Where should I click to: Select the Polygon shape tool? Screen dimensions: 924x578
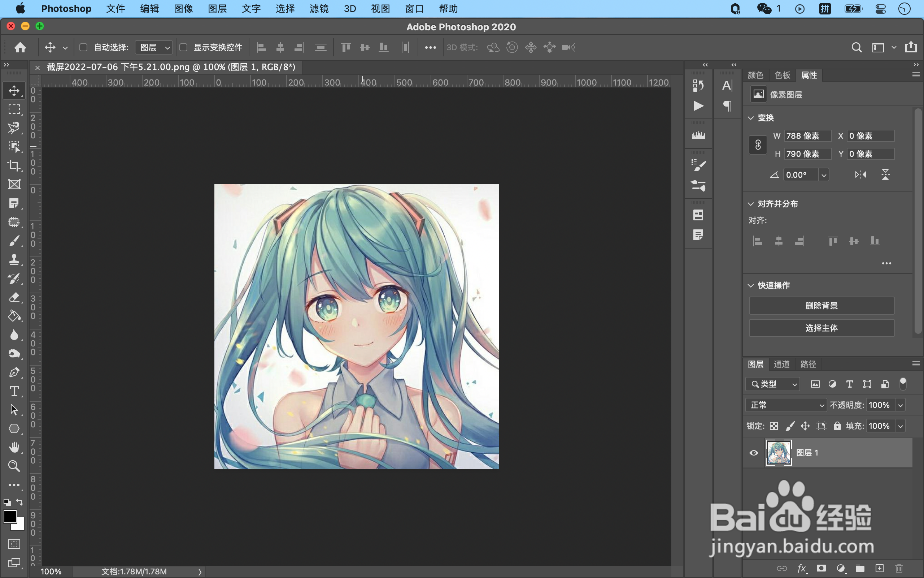point(14,428)
